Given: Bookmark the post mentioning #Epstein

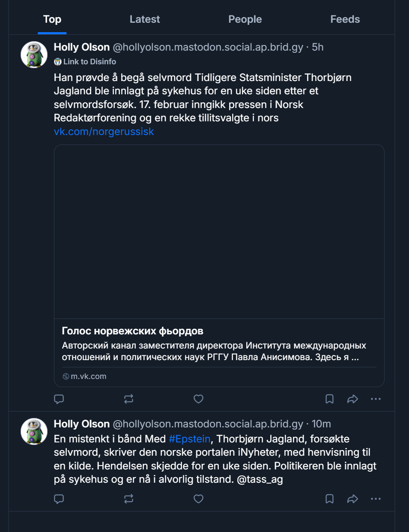Looking at the screenshot, I should coord(329,499).
